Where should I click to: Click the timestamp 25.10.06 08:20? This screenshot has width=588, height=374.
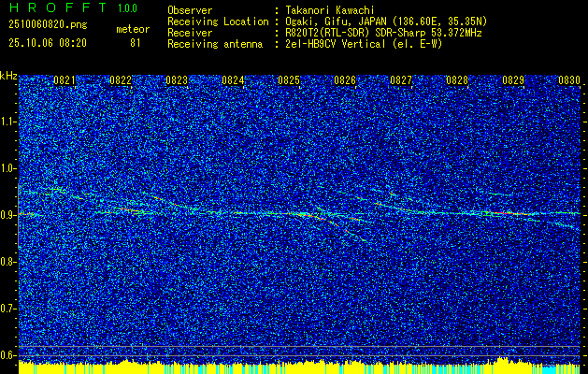click(48, 43)
